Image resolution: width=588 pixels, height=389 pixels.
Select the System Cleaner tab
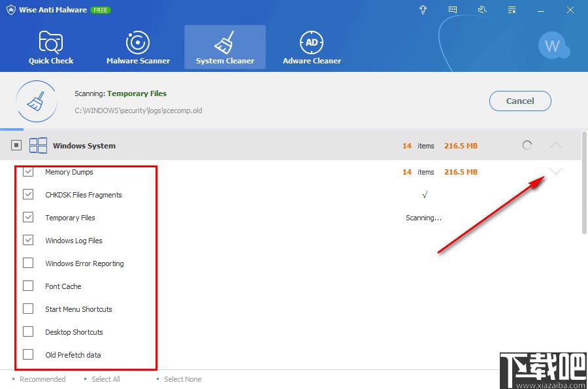click(225, 47)
